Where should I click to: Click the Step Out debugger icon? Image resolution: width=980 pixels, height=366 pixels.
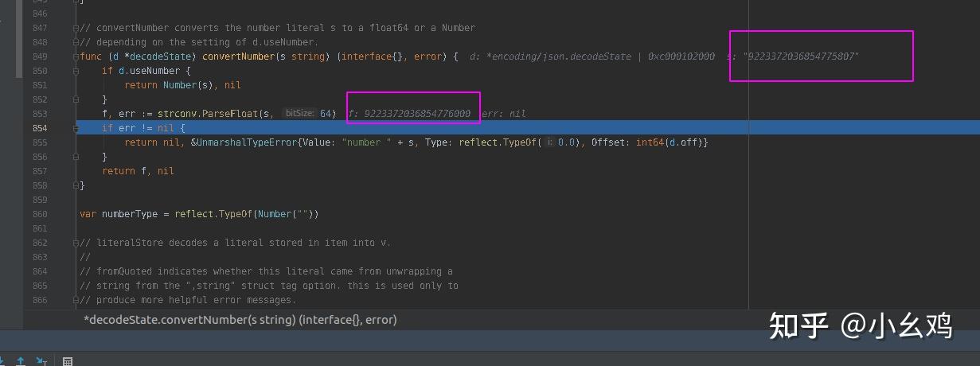pos(21,361)
